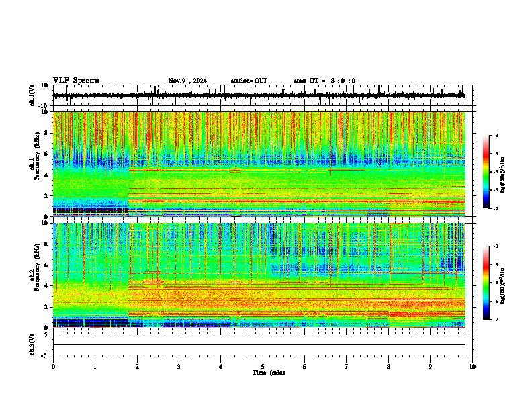Click the "-7" tick of ch.2 color bar

tap(496, 320)
